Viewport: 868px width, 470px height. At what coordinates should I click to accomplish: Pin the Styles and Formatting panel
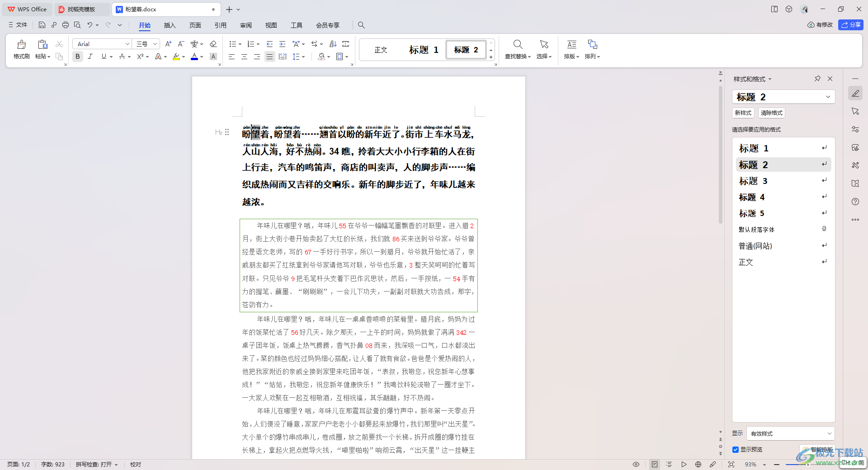(817, 79)
